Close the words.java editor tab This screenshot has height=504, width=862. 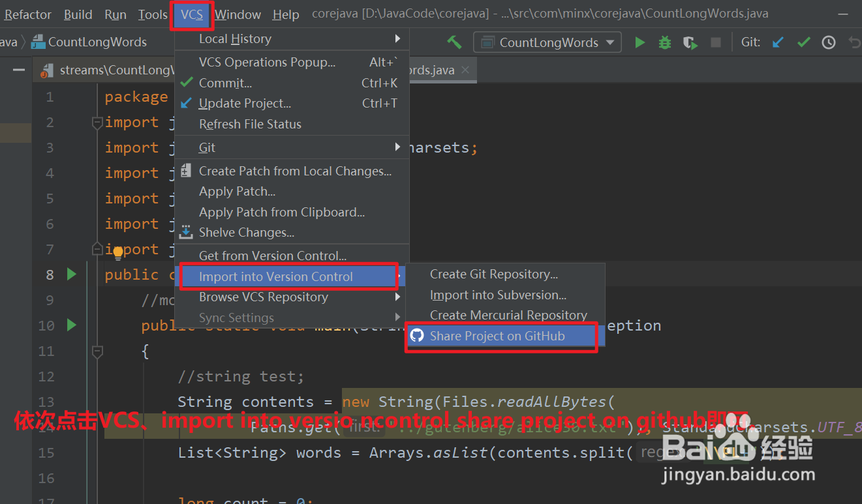465,70
